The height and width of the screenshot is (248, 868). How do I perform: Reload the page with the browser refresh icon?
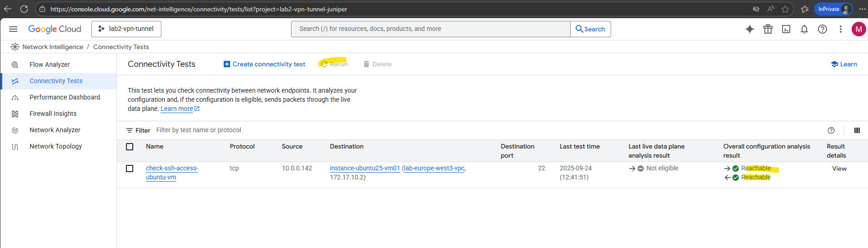tap(24, 9)
